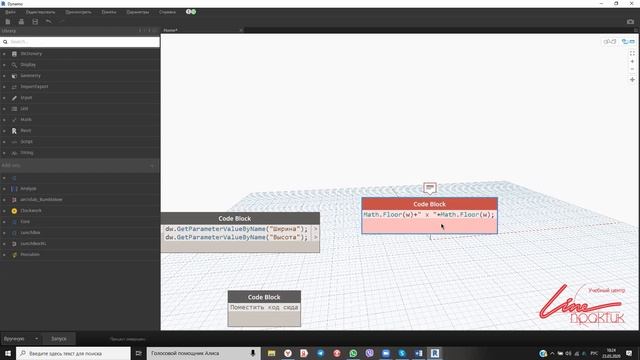Image resolution: width=640 pixels, height=360 pixels.
Task: Click the Save toolbar icon
Action: pos(35,22)
